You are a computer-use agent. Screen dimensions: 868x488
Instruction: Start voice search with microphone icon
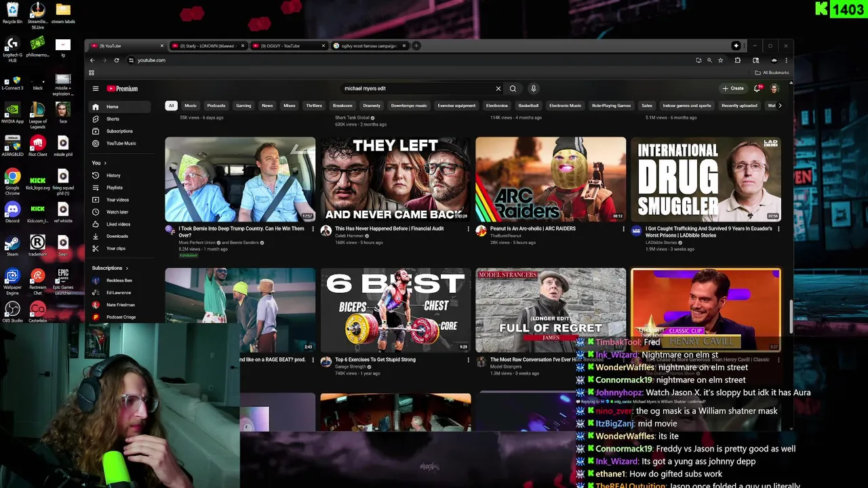(534, 89)
